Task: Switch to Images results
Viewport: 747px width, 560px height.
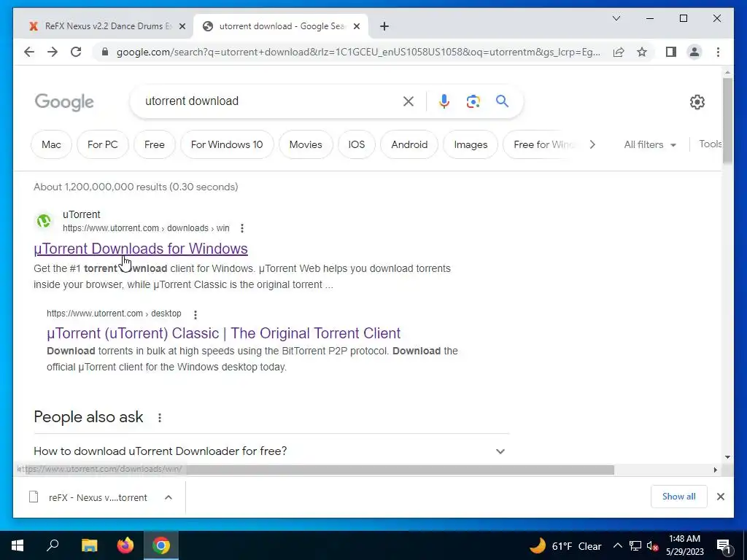Action: click(x=471, y=144)
